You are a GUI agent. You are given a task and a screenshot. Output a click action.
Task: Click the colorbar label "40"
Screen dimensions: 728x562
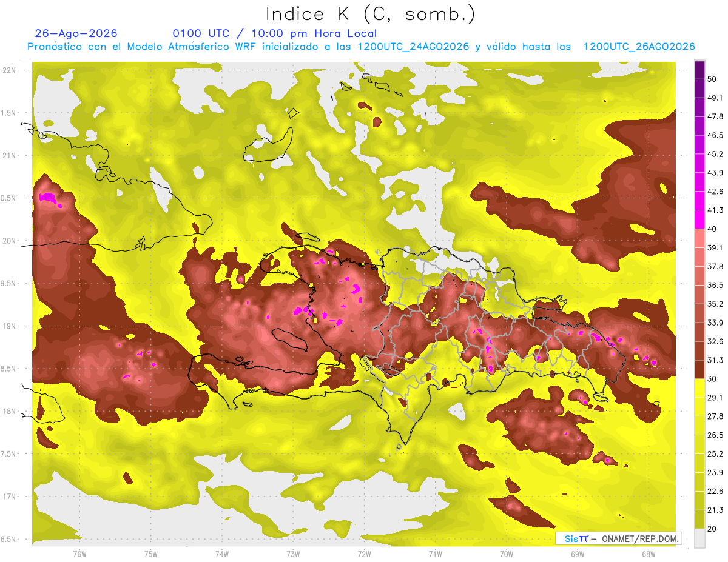tap(712, 229)
